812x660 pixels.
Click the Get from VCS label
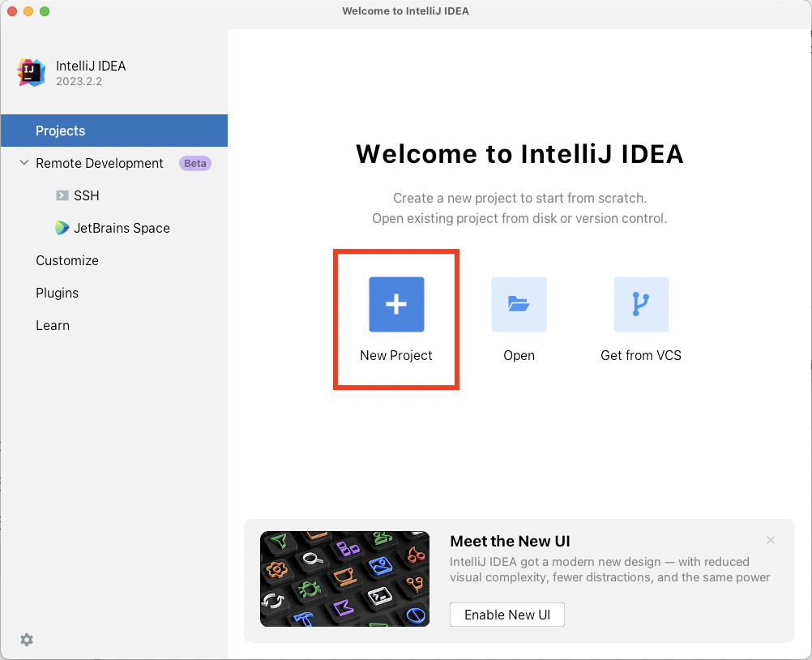641,355
